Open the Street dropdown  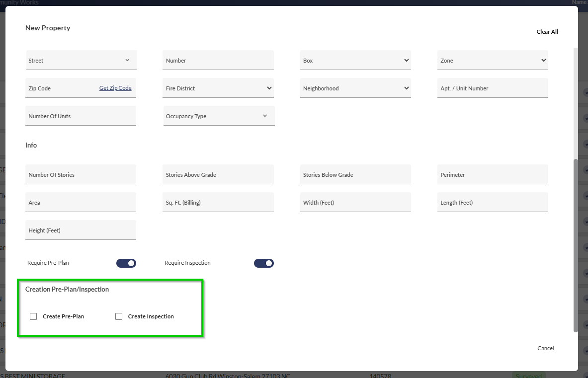click(x=81, y=61)
